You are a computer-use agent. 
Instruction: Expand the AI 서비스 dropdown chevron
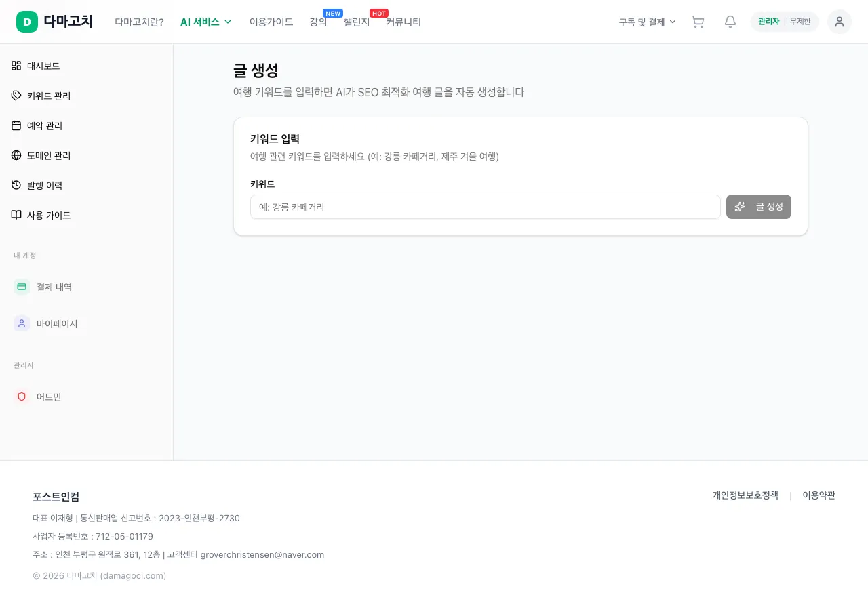tap(228, 22)
